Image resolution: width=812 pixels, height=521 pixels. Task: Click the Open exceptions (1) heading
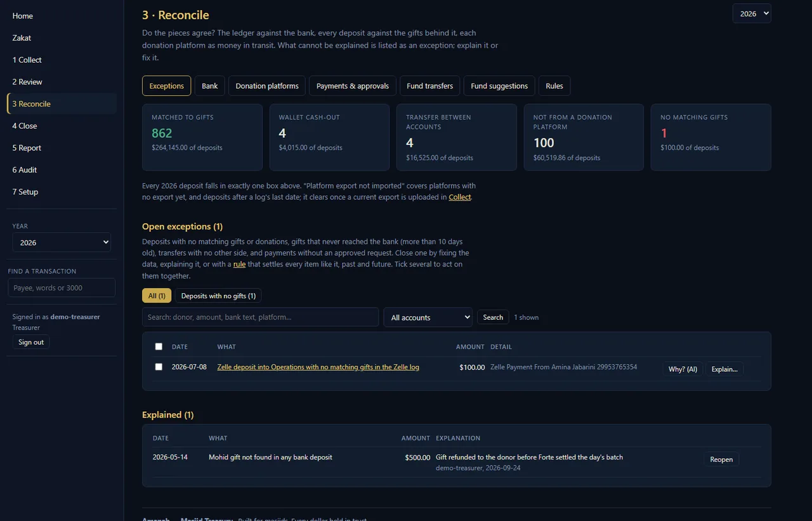pos(183,227)
